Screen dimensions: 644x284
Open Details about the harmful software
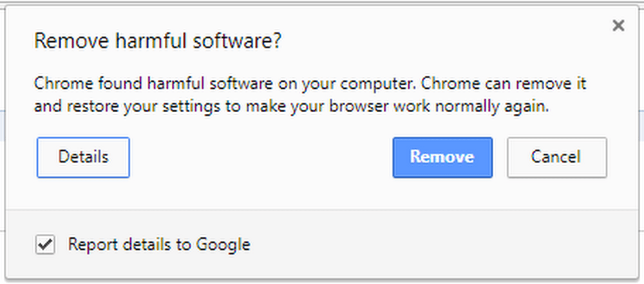coord(83,157)
